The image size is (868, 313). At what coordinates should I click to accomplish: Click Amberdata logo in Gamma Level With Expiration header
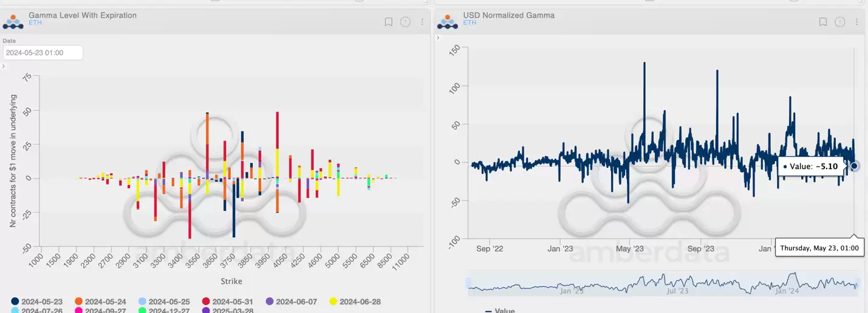click(13, 21)
